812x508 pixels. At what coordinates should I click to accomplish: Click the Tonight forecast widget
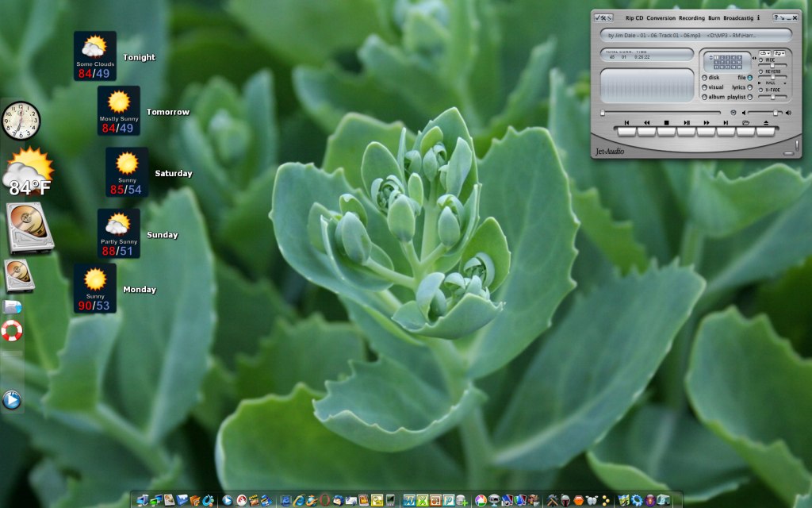95,56
